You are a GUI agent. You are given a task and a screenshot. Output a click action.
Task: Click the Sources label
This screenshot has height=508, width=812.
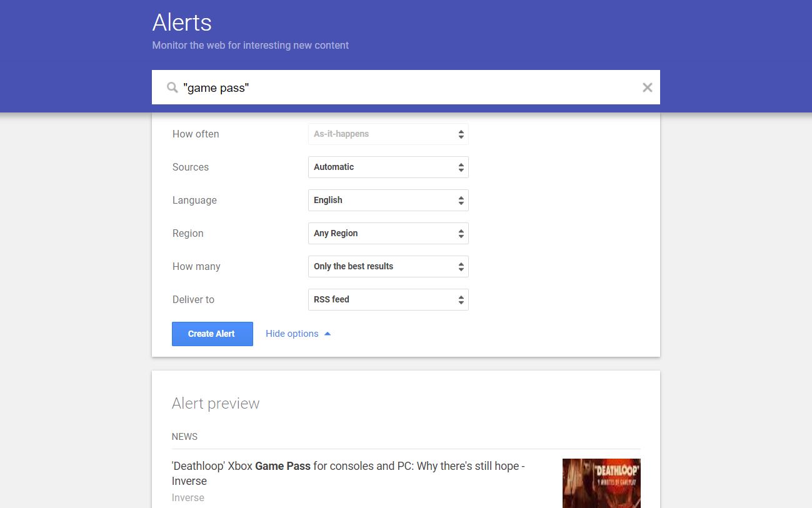(191, 167)
